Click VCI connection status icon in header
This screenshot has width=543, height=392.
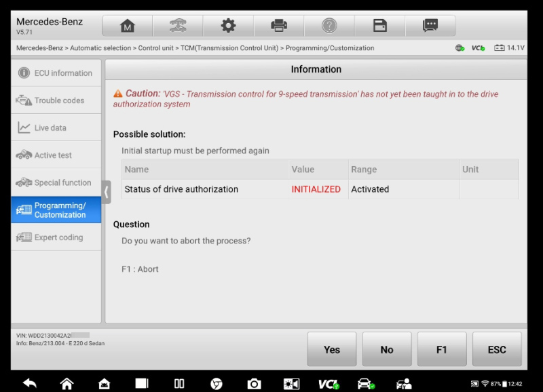click(x=479, y=48)
